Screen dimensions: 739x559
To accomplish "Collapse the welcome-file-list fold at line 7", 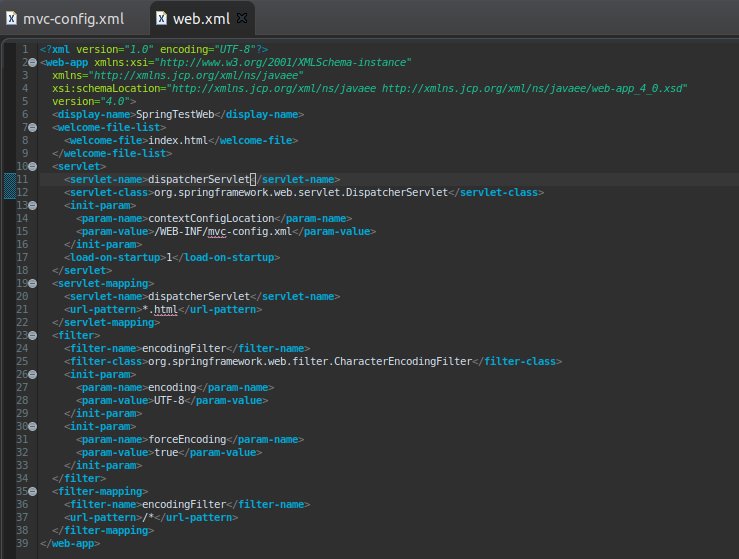I will pyautogui.click(x=33, y=127).
